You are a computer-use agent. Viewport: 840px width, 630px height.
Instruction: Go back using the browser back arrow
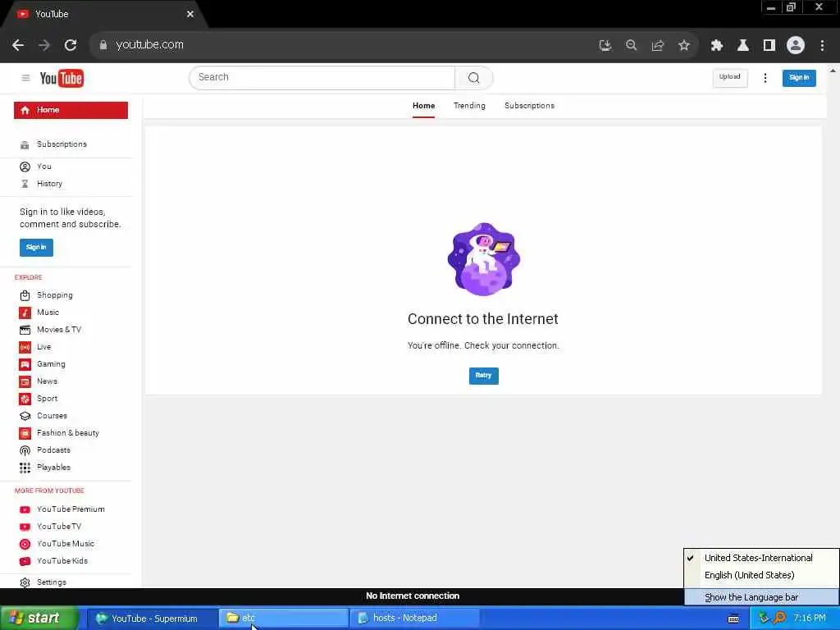pyautogui.click(x=18, y=45)
